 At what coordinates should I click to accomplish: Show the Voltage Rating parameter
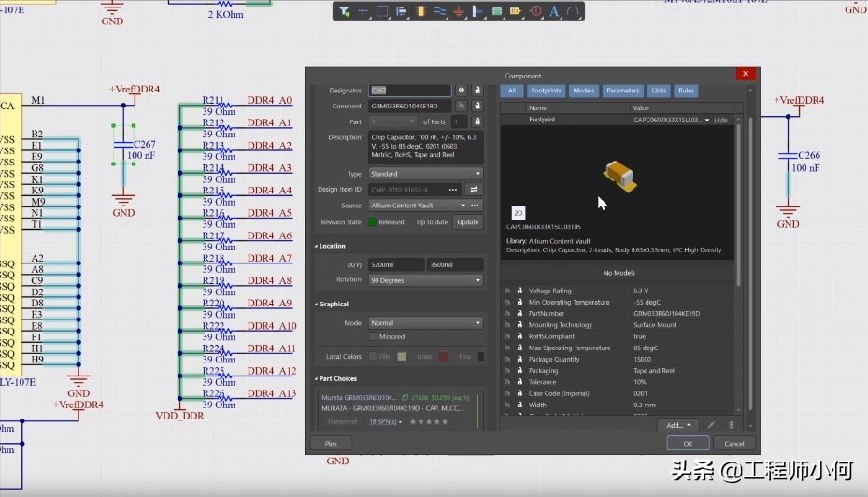coord(507,291)
